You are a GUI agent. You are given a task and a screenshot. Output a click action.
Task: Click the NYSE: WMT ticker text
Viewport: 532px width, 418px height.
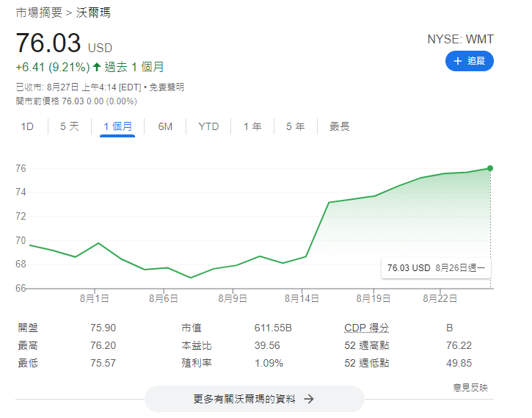tap(460, 40)
